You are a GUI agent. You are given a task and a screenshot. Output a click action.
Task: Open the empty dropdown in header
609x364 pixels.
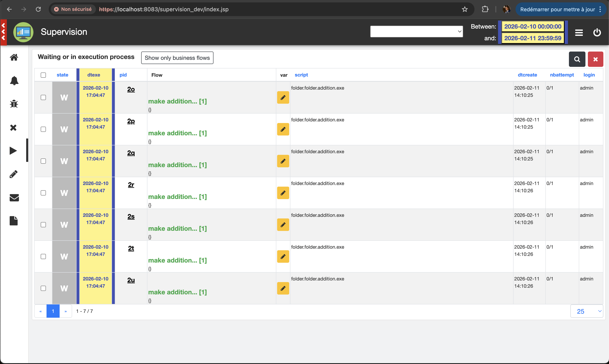(416, 32)
